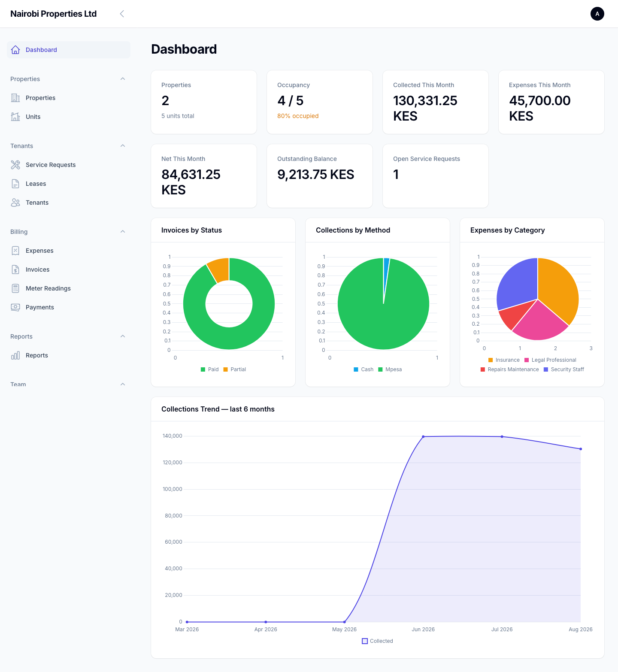Click the Reports bar chart icon
Viewport: 618px width, 672px height.
pyautogui.click(x=15, y=355)
